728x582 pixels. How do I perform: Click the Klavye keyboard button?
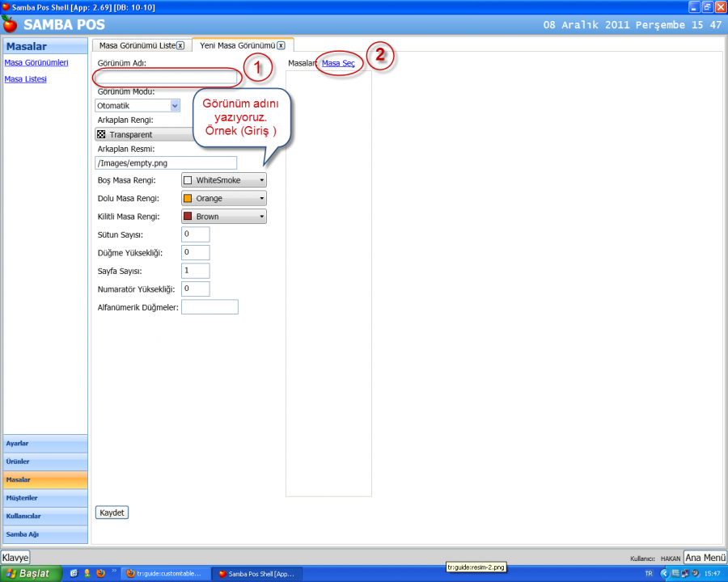(15, 558)
